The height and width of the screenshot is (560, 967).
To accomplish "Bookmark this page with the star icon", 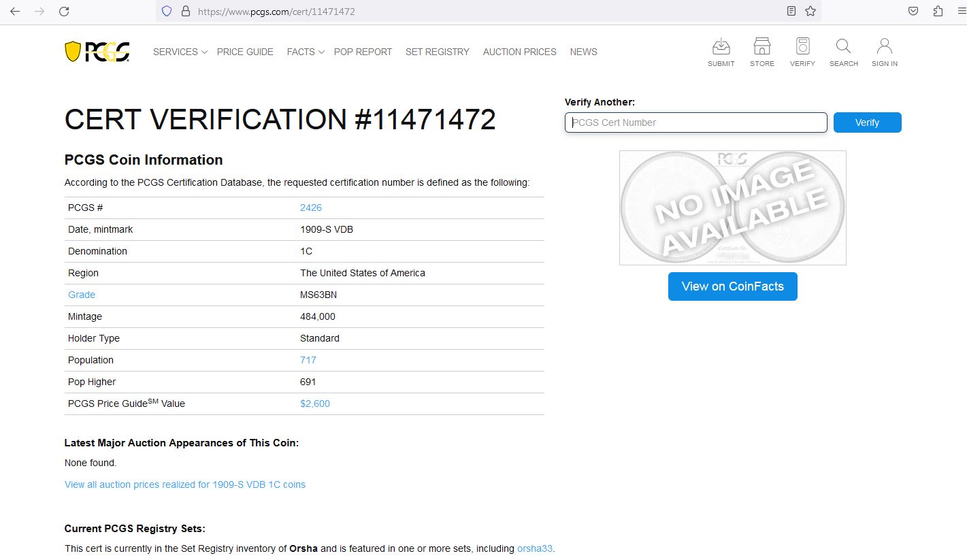I will point(810,11).
